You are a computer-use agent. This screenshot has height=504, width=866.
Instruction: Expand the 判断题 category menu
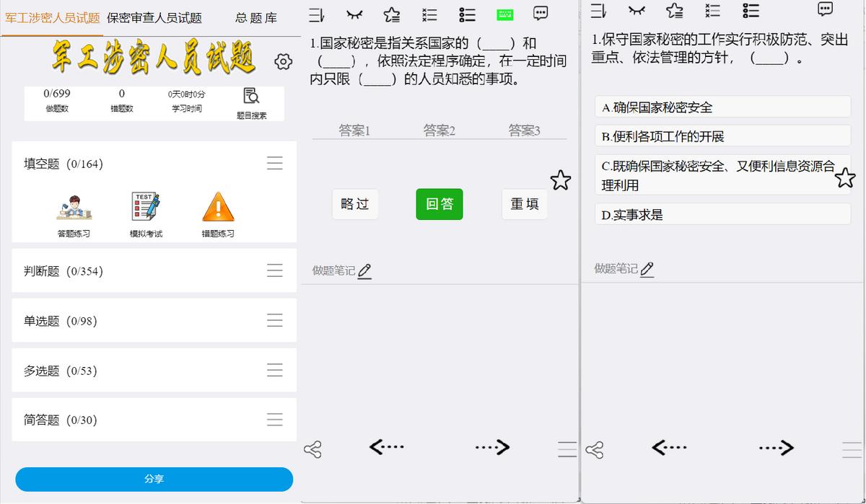point(275,270)
